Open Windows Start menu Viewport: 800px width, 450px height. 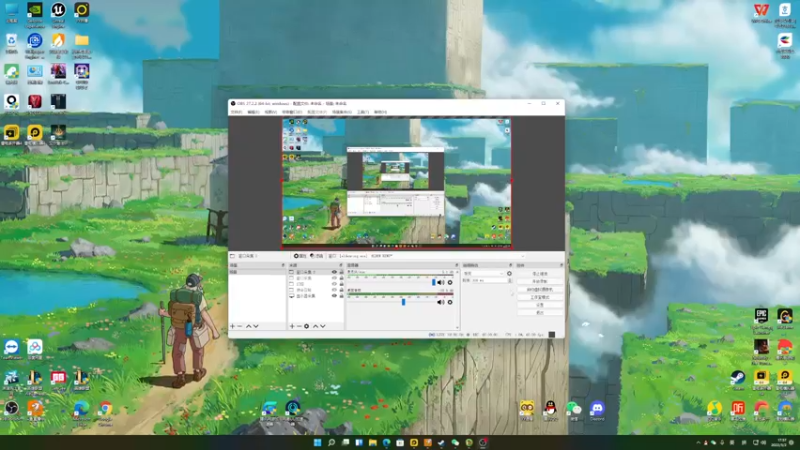317,442
